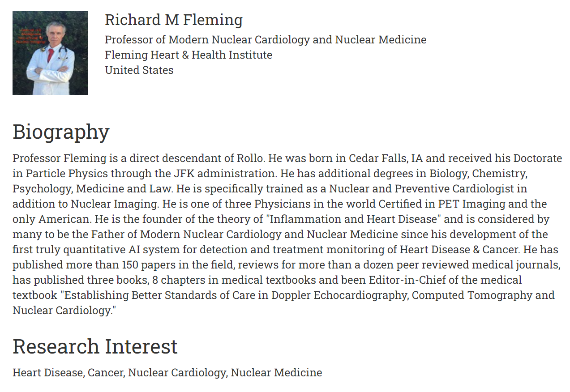The height and width of the screenshot is (392, 570).
Task: Select "Fleming Heart & Health Institute" affiliation text
Action: click(x=189, y=55)
